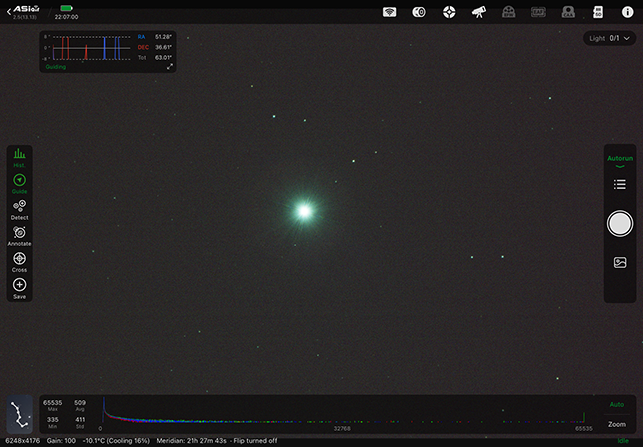Toggle the Hist histogram panel
Image resolution: width=643 pixels, height=447 pixels.
click(19, 156)
